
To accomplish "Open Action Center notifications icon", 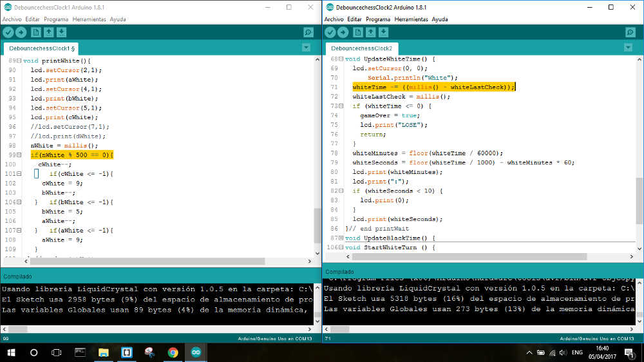I will 629,352.
